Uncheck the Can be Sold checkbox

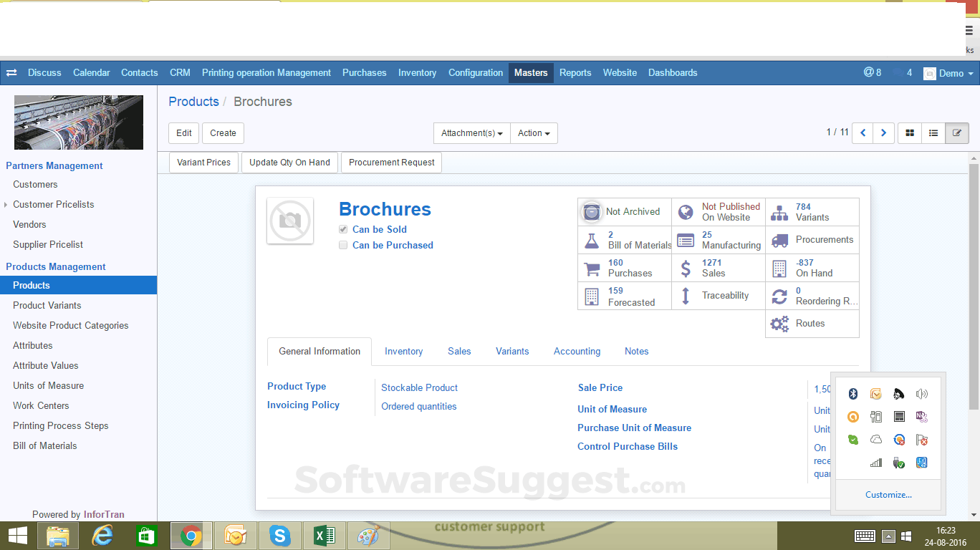343,229
